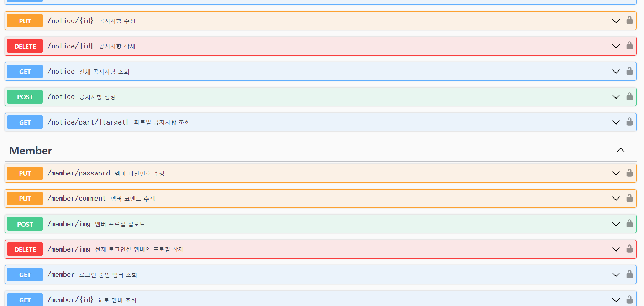Image resolution: width=644 pixels, height=306 pixels.
Task: Expand GET /member/{id} chevron arrow
Action: pyautogui.click(x=616, y=300)
